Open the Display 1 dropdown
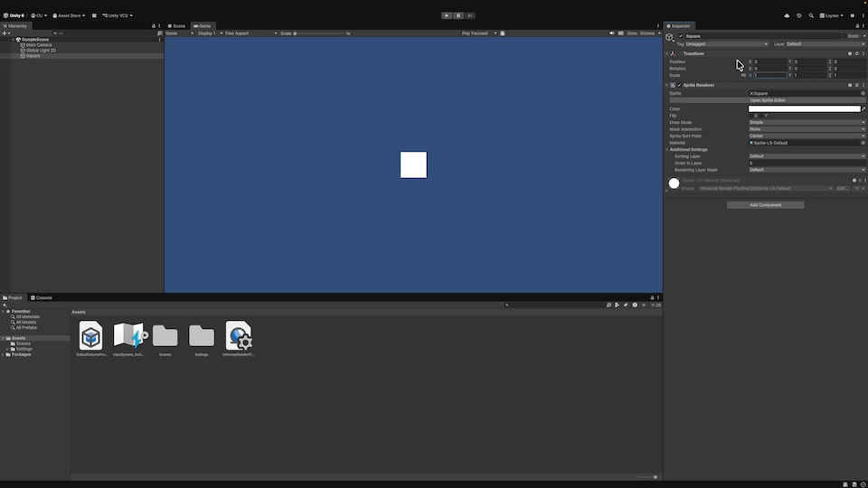 tap(210, 33)
